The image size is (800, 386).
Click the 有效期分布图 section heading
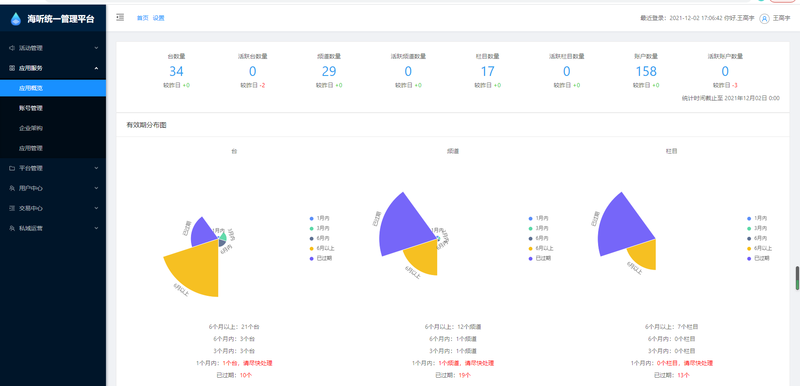click(x=146, y=125)
